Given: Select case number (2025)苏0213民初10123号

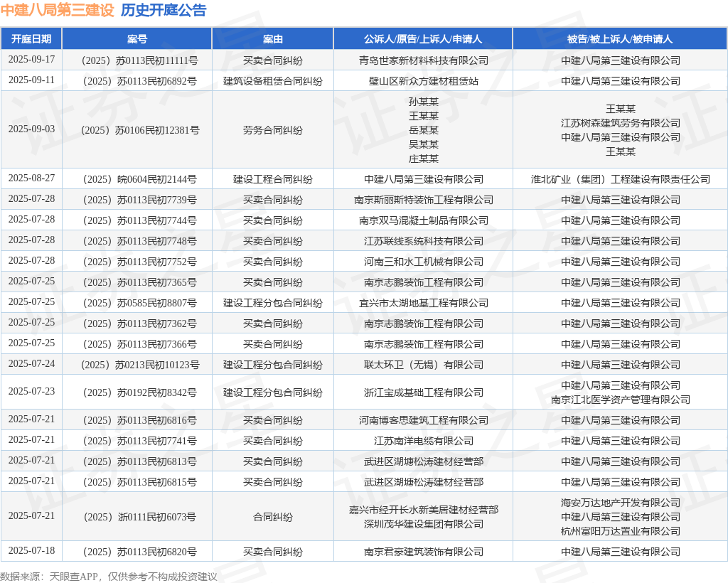Looking at the screenshot, I should coord(139,364).
